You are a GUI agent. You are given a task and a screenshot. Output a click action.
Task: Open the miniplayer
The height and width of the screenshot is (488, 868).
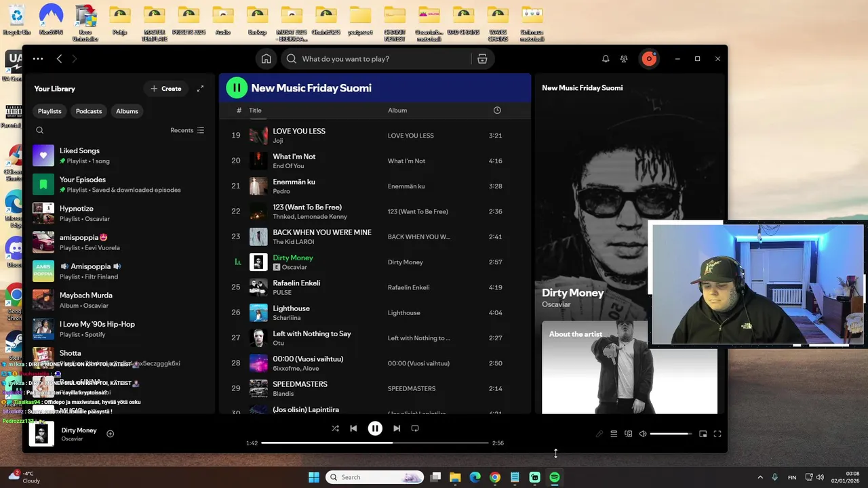pos(703,434)
